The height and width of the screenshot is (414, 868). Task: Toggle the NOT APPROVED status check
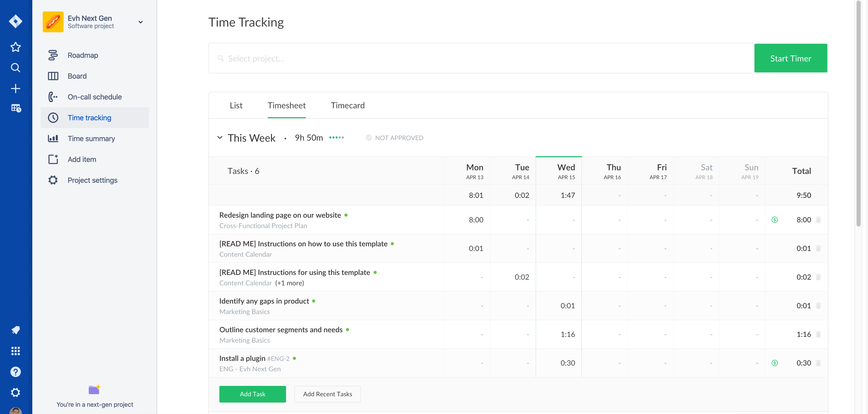click(369, 138)
